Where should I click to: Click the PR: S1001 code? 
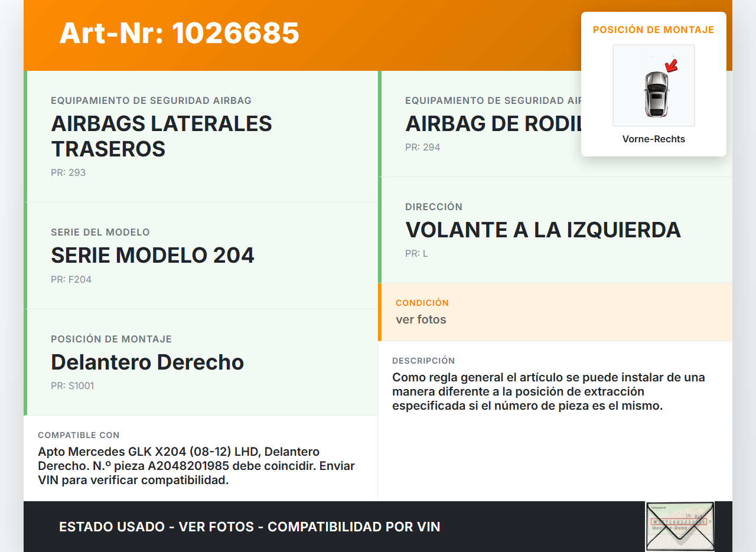pyautogui.click(x=72, y=386)
